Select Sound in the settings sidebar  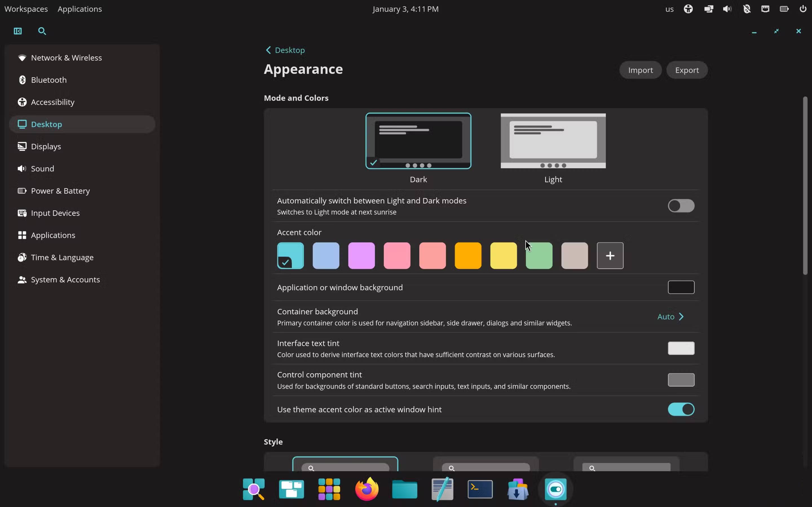(42, 168)
